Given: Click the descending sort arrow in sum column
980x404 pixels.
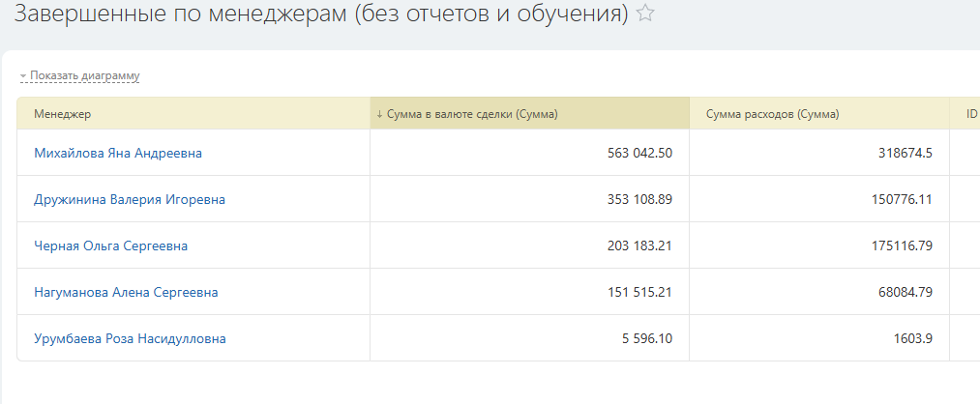Looking at the screenshot, I should [379, 114].
